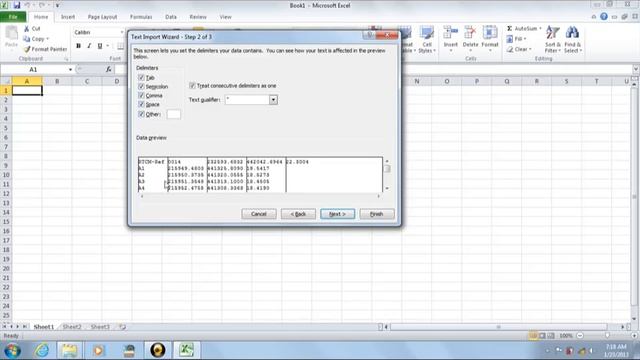This screenshot has height=360, width=640.
Task: Open the font name dropdown Calibri
Action: click(x=122, y=32)
